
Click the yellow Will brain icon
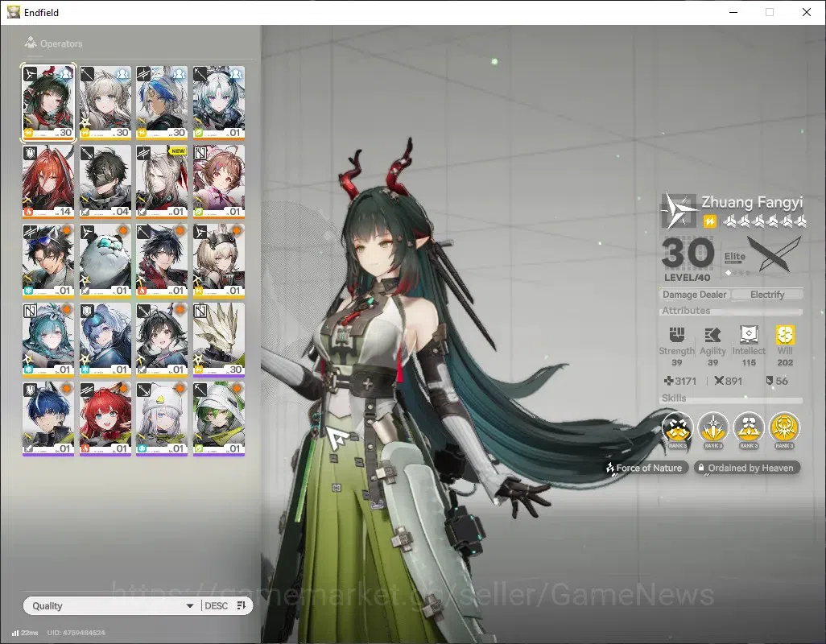click(785, 334)
